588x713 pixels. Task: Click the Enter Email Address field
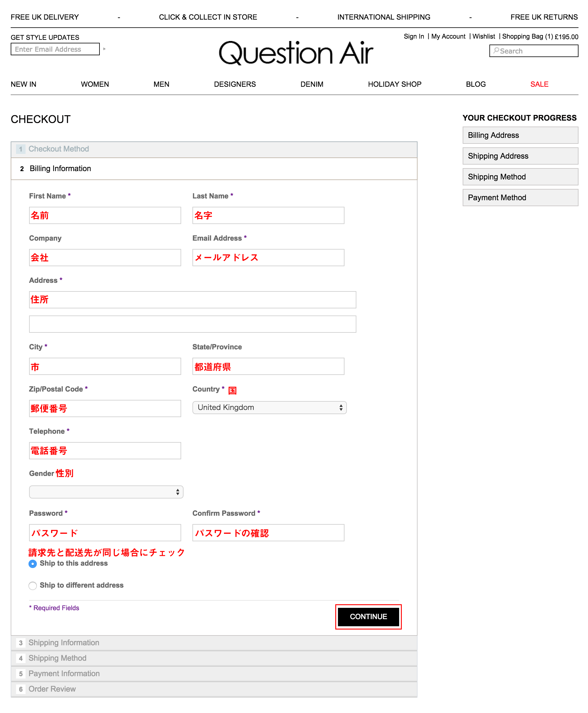[55, 49]
